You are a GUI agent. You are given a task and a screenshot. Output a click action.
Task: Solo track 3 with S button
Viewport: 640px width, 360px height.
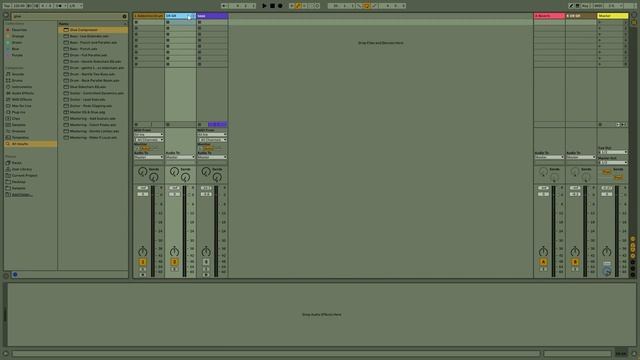point(206,269)
